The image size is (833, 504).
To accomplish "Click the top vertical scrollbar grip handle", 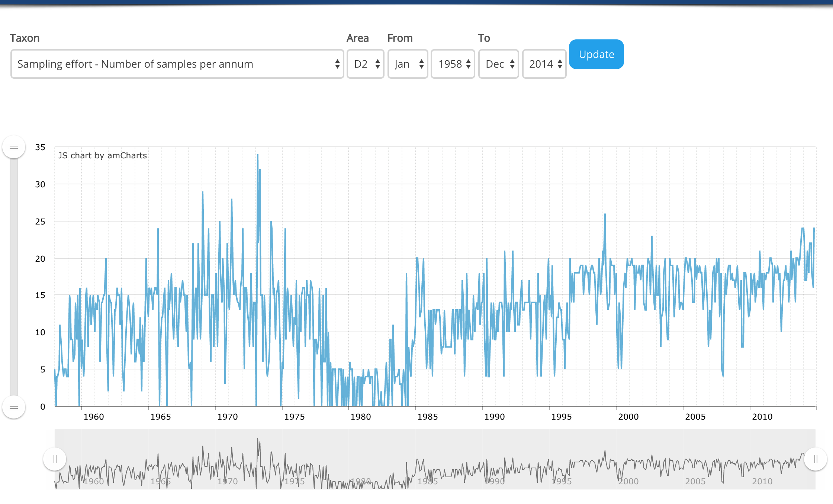I will (14, 147).
